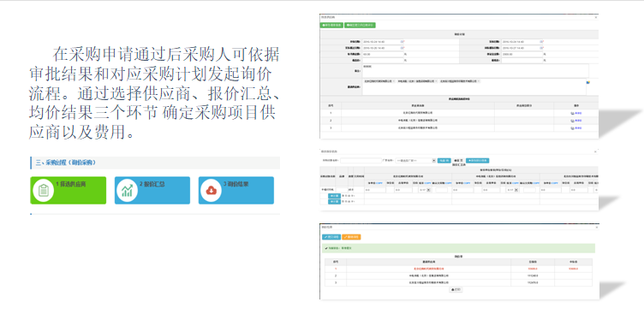The image size is (644, 314).
Task: Click operation link in supplier table row 2
Action: pyautogui.click(x=576, y=121)
